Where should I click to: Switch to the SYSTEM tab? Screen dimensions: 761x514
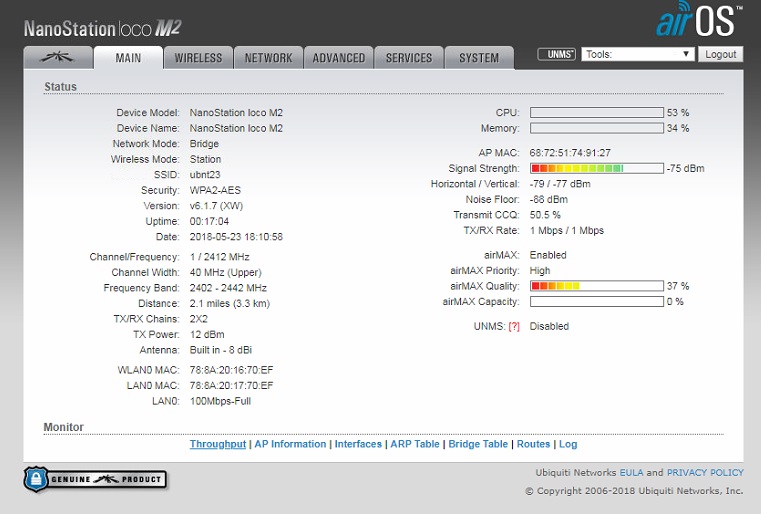coord(479,58)
